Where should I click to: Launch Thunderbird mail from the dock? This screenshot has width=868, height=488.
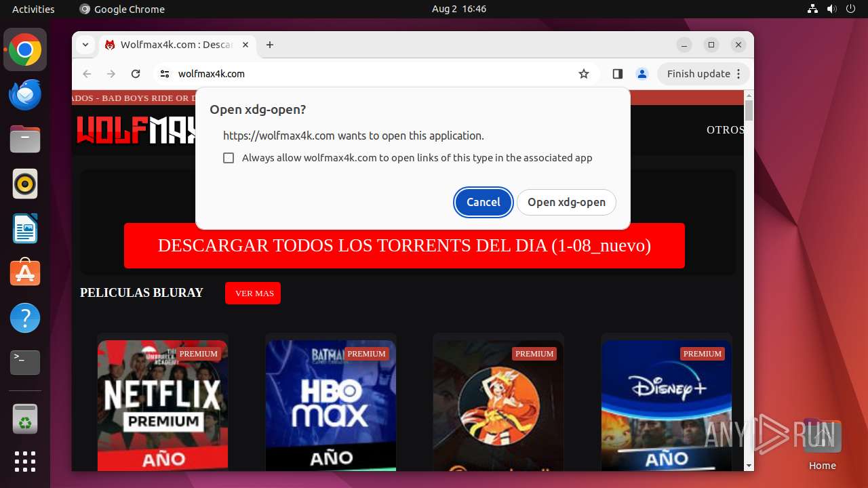tap(25, 95)
